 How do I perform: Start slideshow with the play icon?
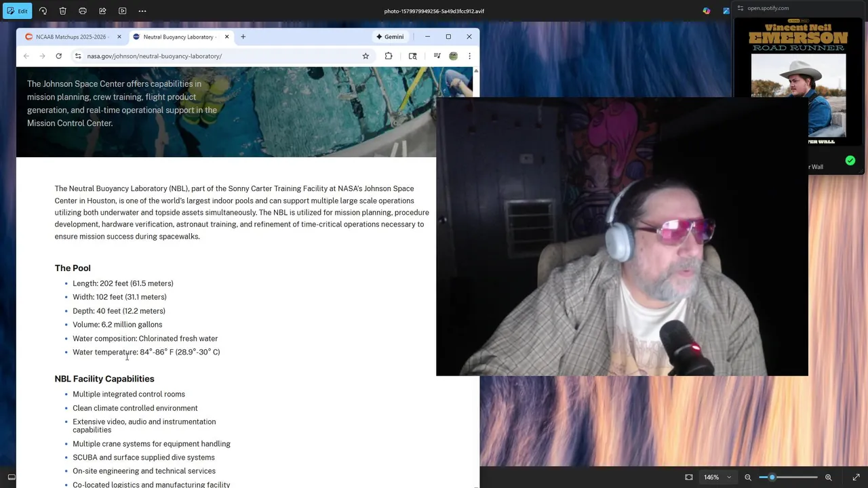click(x=123, y=11)
